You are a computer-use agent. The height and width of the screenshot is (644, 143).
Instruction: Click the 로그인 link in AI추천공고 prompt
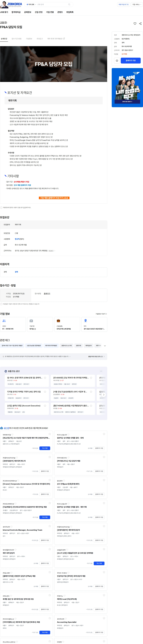[x=6, y=428]
